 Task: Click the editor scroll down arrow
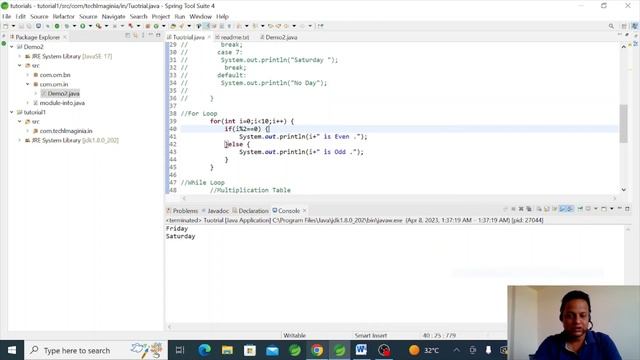click(623, 190)
